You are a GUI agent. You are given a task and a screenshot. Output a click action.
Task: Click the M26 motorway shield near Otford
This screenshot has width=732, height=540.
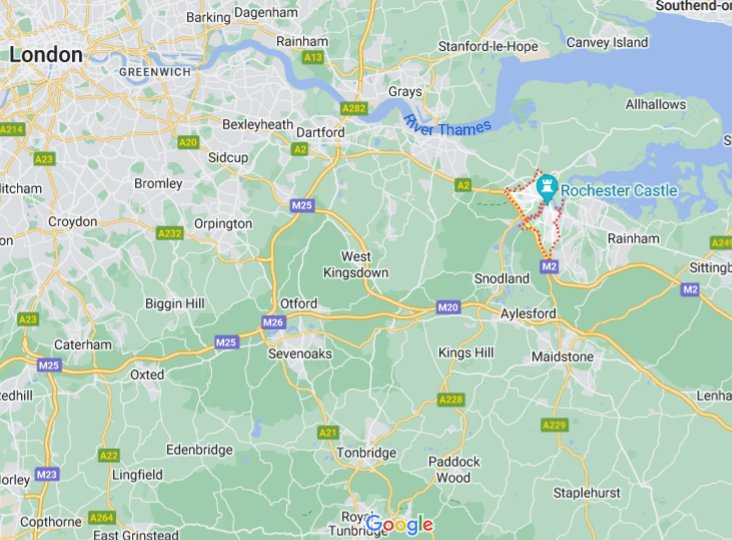[x=273, y=322]
